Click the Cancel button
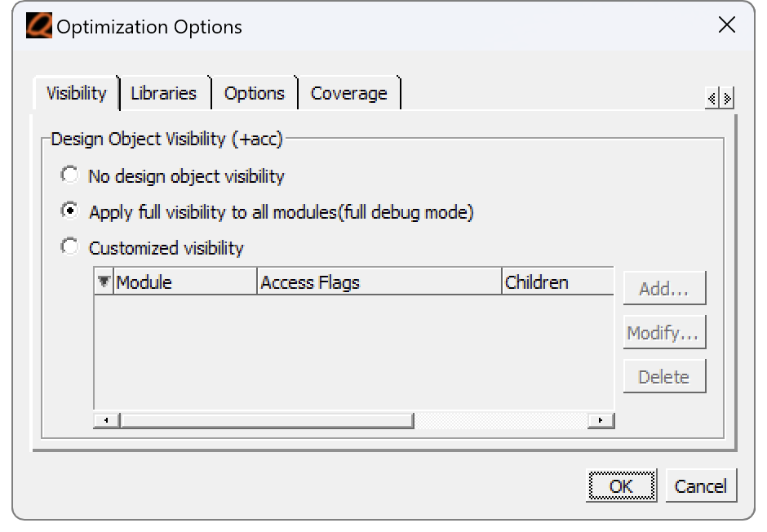The width and height of the screenshot is (767, 532). tap(701, 485)
